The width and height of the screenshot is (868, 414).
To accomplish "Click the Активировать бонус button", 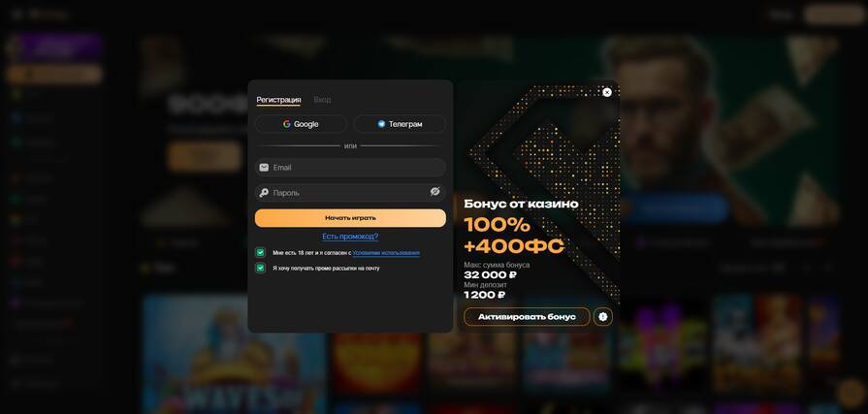I will 527,317.
